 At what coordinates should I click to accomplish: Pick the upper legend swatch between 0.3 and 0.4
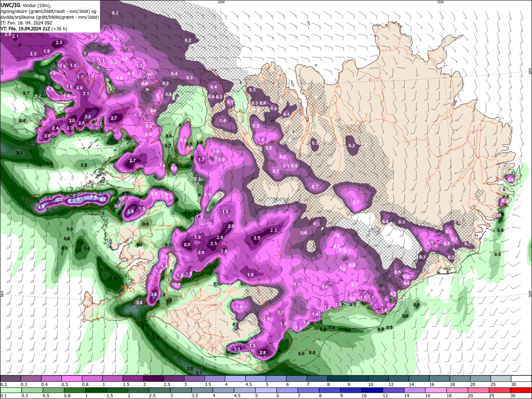(x=30, y=379)
